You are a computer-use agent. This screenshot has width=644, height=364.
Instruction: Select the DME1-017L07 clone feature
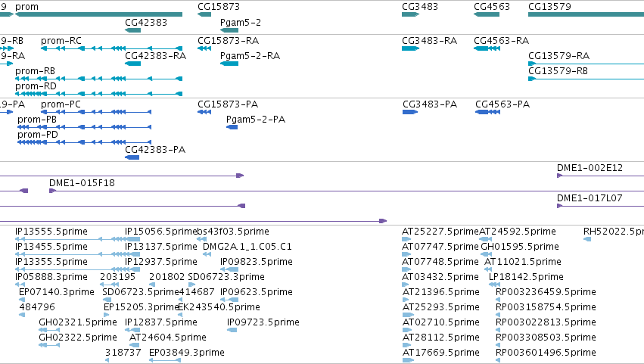[600, 206]
